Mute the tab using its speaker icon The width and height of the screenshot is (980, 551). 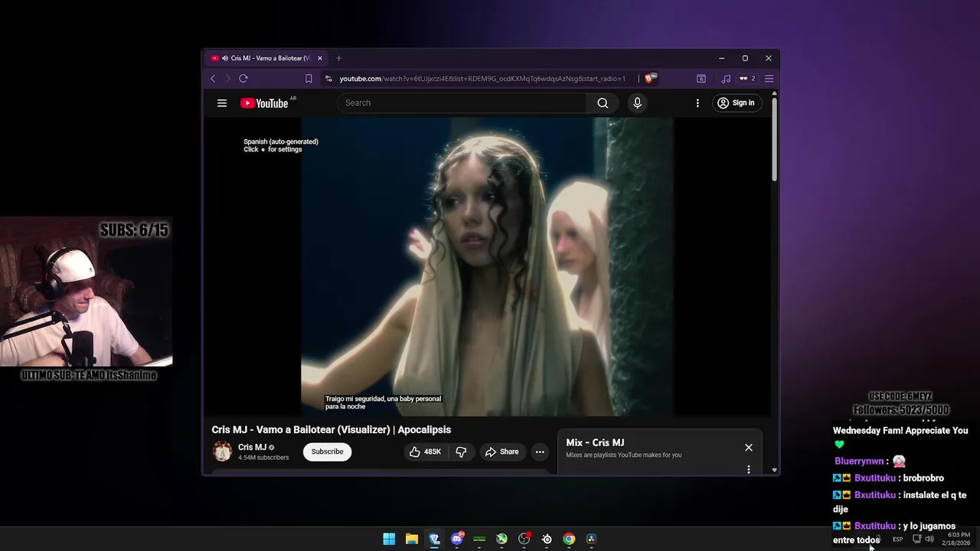coord(225,58)
